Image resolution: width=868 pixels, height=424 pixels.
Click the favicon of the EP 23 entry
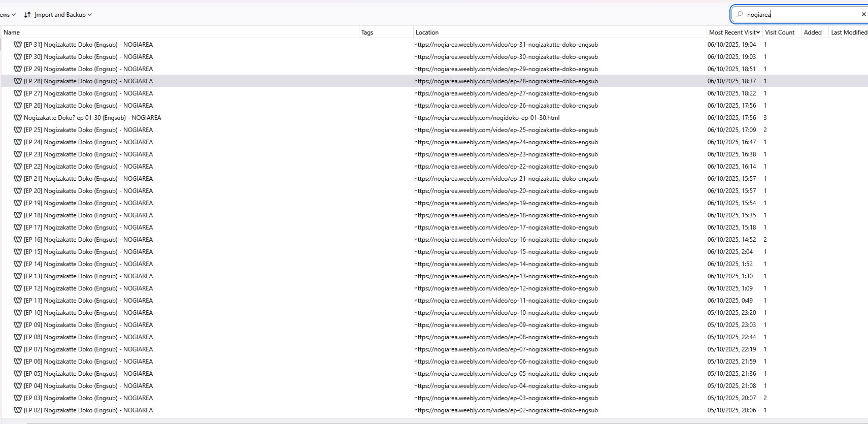[18, 154]
